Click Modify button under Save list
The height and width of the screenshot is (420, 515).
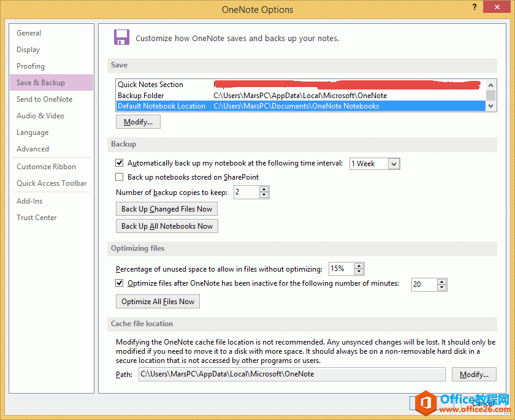click(138, 122)
